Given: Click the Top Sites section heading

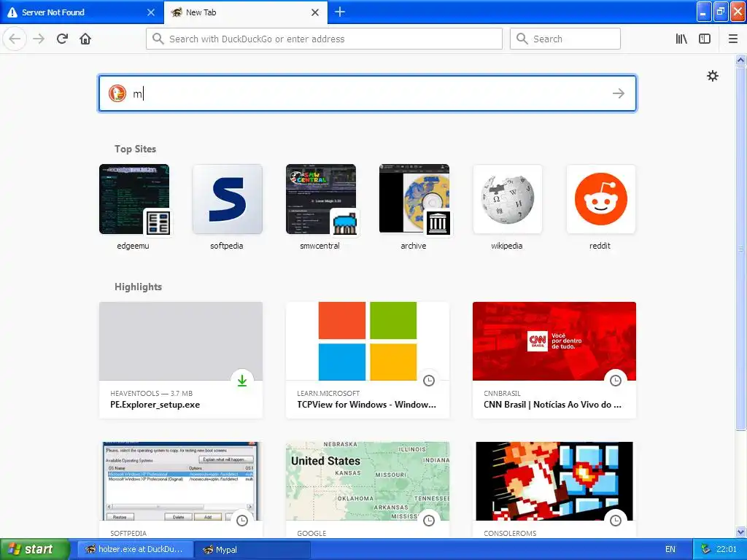Looking at the screenshot, I should (x=135, y=149).
